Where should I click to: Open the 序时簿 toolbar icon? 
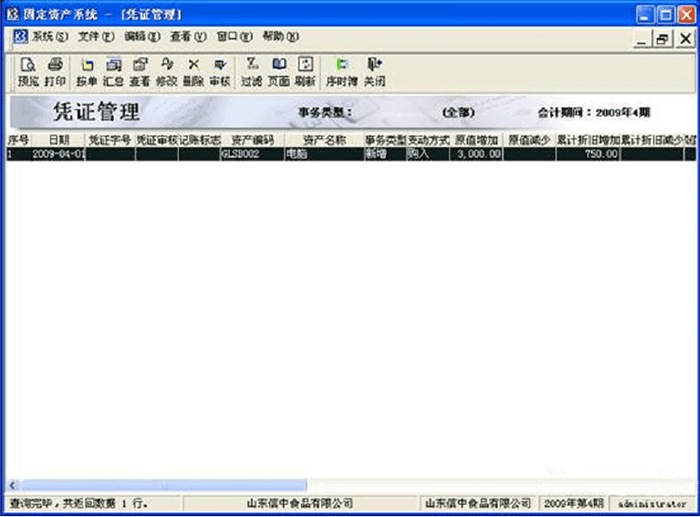[342, 72]
